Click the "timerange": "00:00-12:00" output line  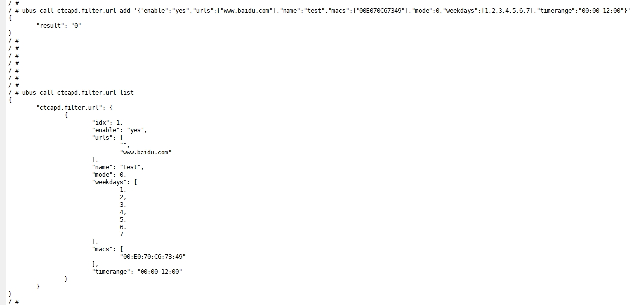[137, 271]
